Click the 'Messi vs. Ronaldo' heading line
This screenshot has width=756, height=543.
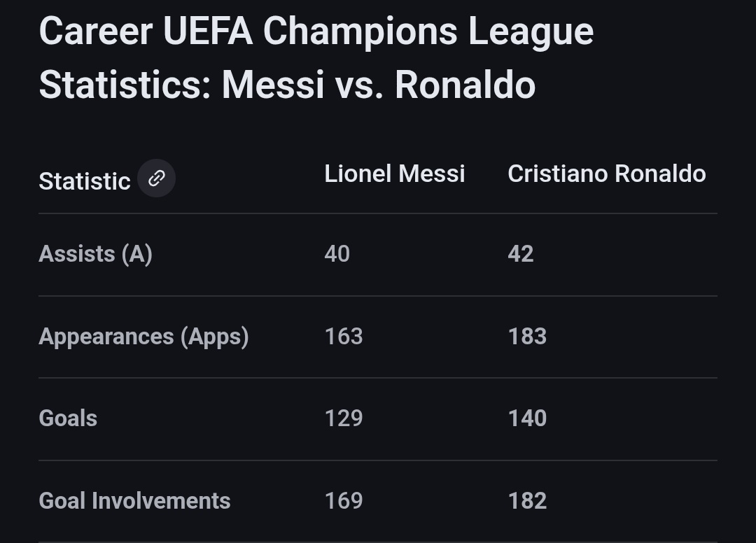(379, 85)
